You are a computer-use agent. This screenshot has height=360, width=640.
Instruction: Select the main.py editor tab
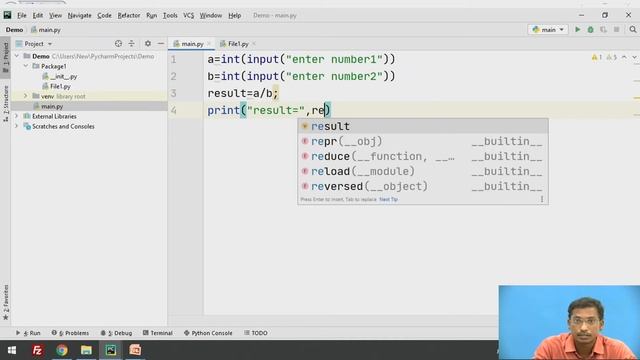click(192, 44)
